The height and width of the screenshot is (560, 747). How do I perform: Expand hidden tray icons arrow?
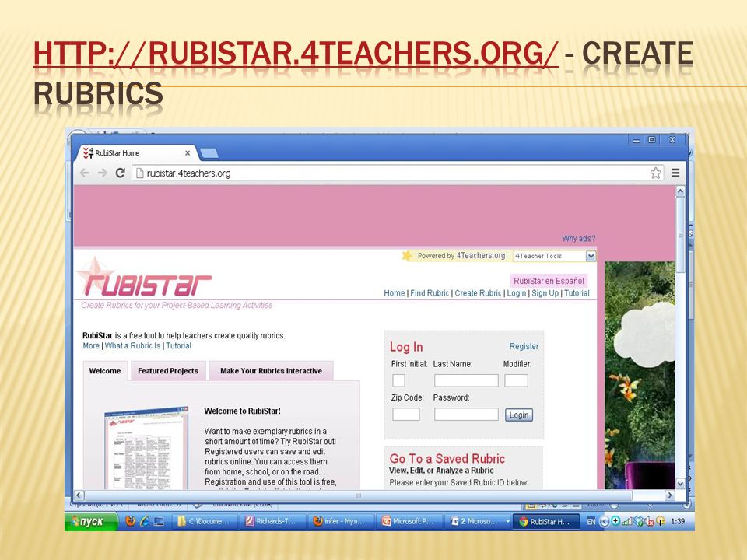[x=604, y=521]
